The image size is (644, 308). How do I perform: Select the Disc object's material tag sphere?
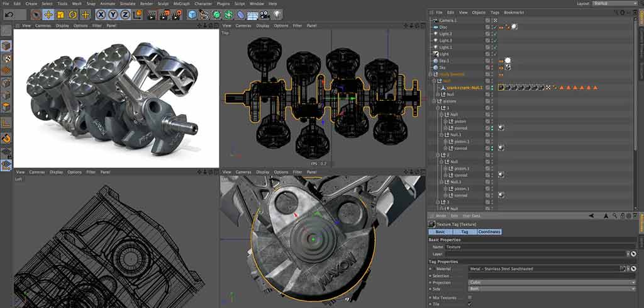(x=514, y=27)
